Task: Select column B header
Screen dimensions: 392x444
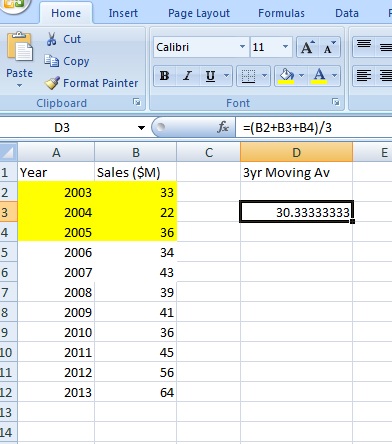Action: coord(136,152)
